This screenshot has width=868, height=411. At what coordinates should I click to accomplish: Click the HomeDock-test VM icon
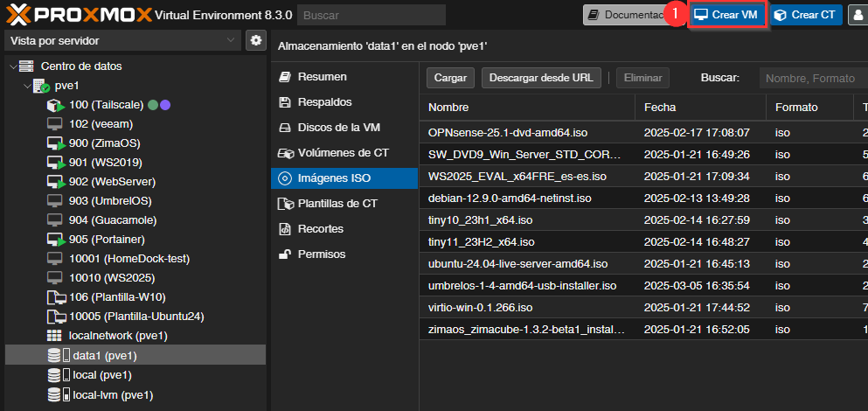tap(55, 259)
